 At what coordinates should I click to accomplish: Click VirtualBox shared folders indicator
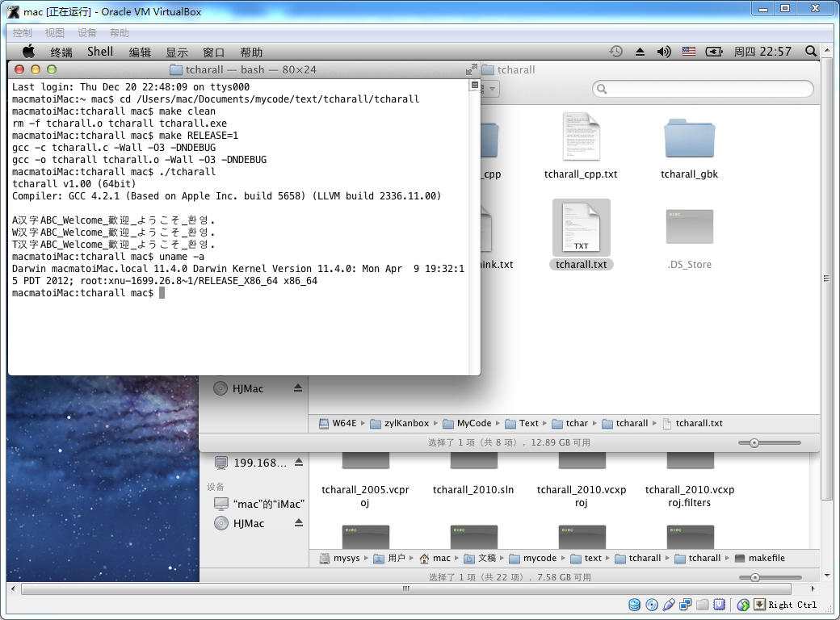(703, 605)
